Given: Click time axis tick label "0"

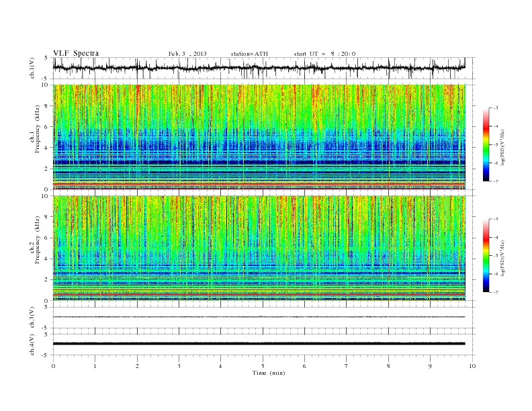Looking at the screenshot, I should point(53,366).
